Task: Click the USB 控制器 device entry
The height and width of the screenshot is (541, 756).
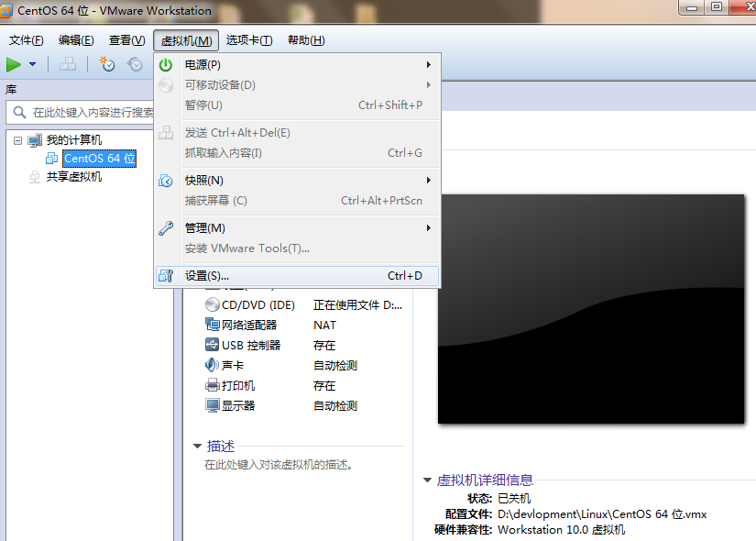Action: pos(251,346)
